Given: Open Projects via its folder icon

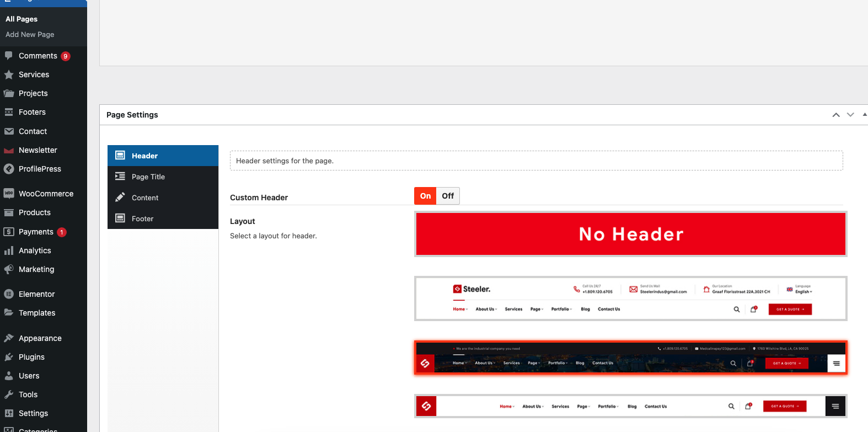Looking at the screenshot, I should 9,93.
